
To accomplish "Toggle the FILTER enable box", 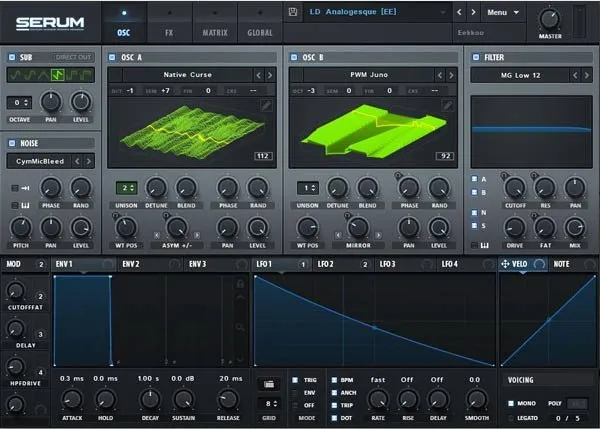I will pyautogui.click(x=476, y=57).
